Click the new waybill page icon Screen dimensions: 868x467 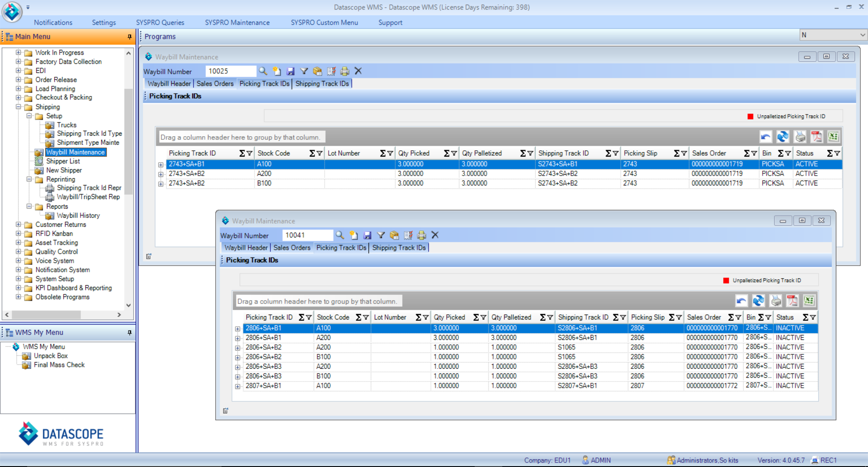[276, 71]
